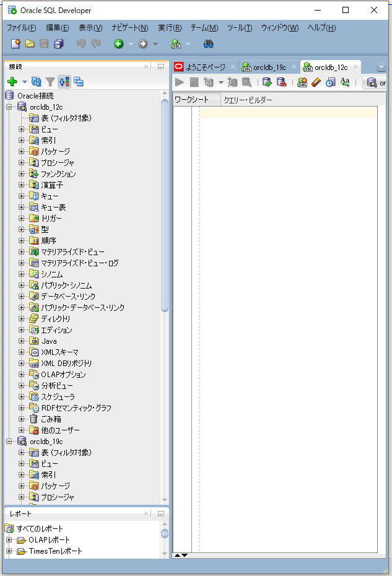Click the green Back navigation arrow
The width and height of the screenshot is (392, 576).
(118, 44)
